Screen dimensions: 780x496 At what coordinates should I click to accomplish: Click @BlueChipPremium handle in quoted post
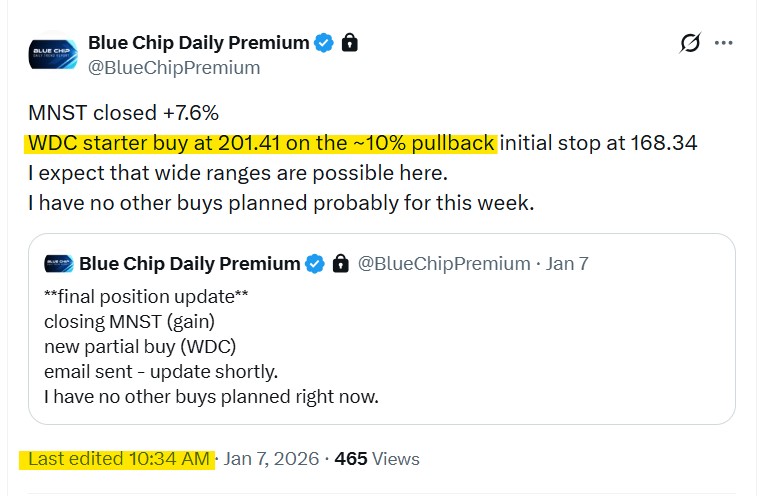coord(444,264)
